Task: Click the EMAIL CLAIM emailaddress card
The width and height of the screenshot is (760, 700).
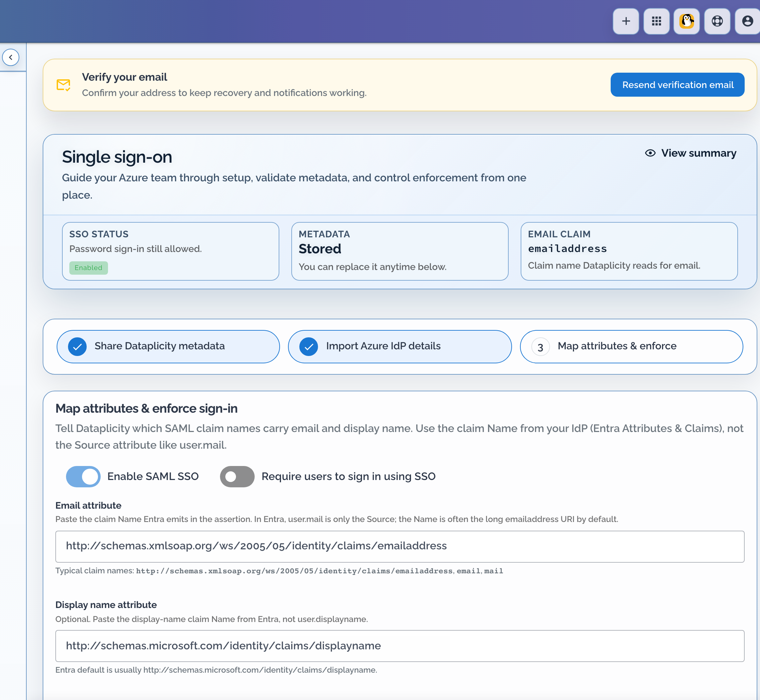Action: pos(629,252)
